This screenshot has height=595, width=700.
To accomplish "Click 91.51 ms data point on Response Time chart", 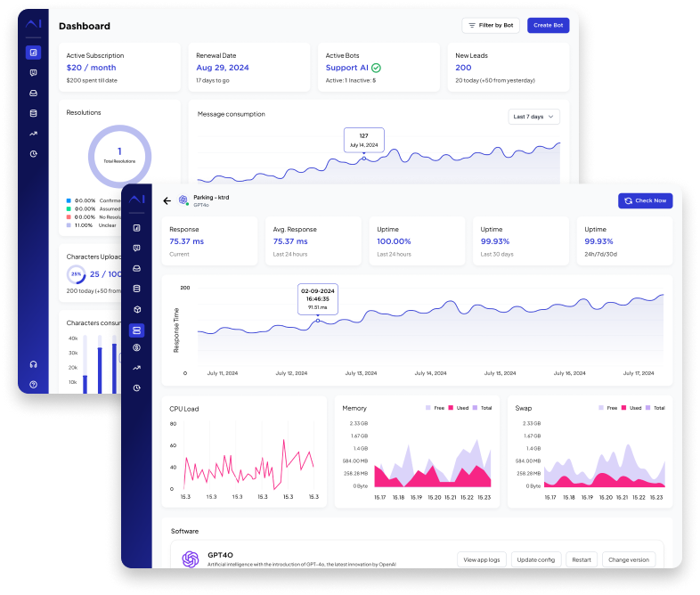I will 318,321.
